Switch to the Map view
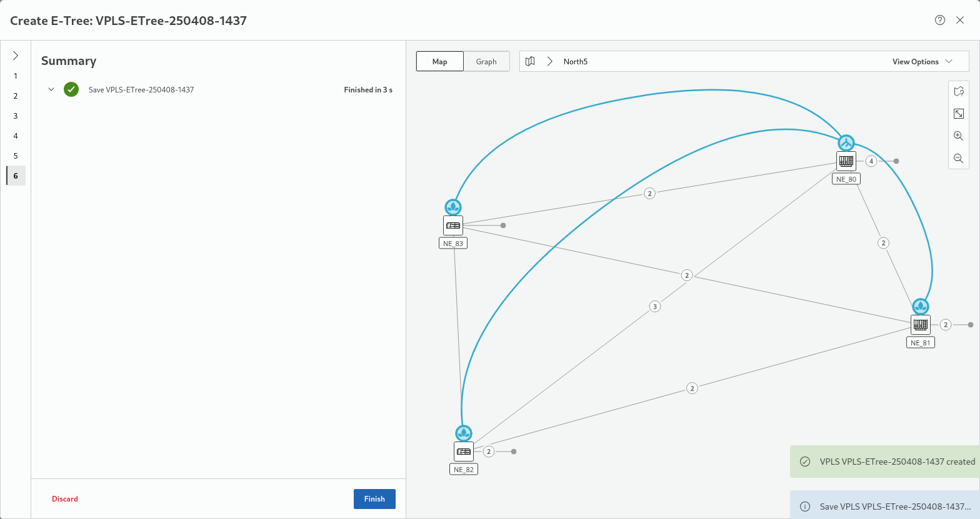This screenshot has height=519, width=980. (440, 61)
